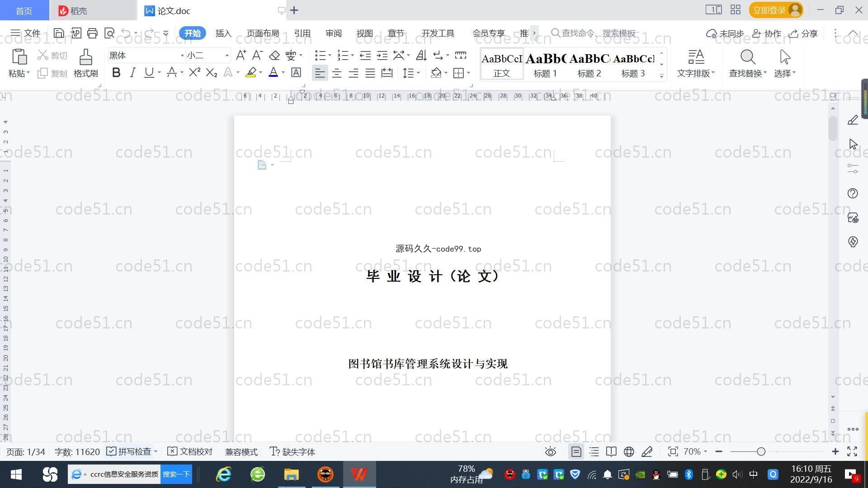This screenshot has height=488, width=868.
Task: Toggle justify alignment
Action: (x=370, y=73)
